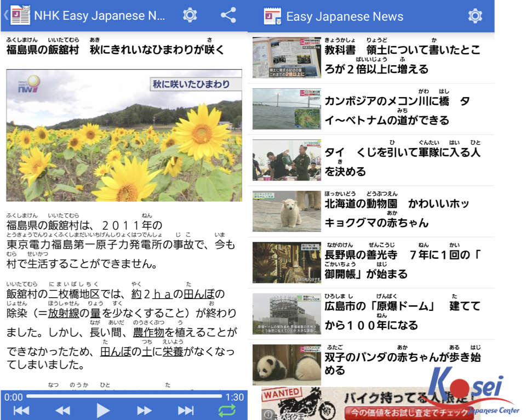
Task: Tap the underlined word 土
Action: coord(147,351)
